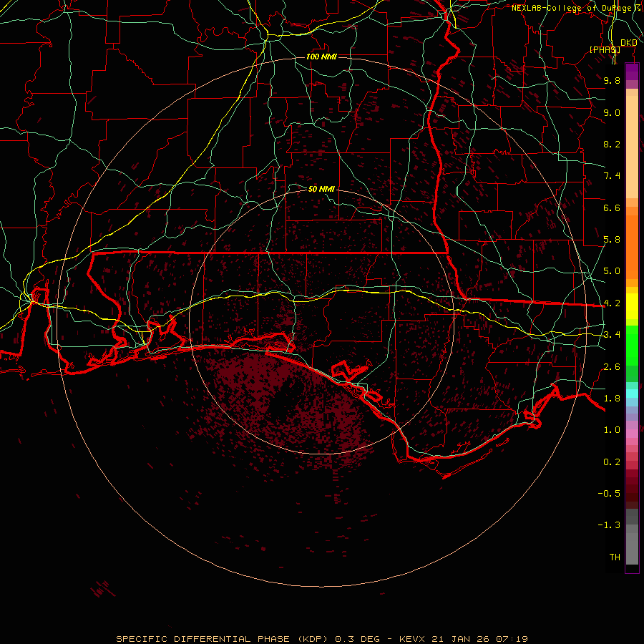Image resolution: width=644 pixels, height=644 pixels.
Task: Select the light peach segment of the color bar
Action: (632, 147)
